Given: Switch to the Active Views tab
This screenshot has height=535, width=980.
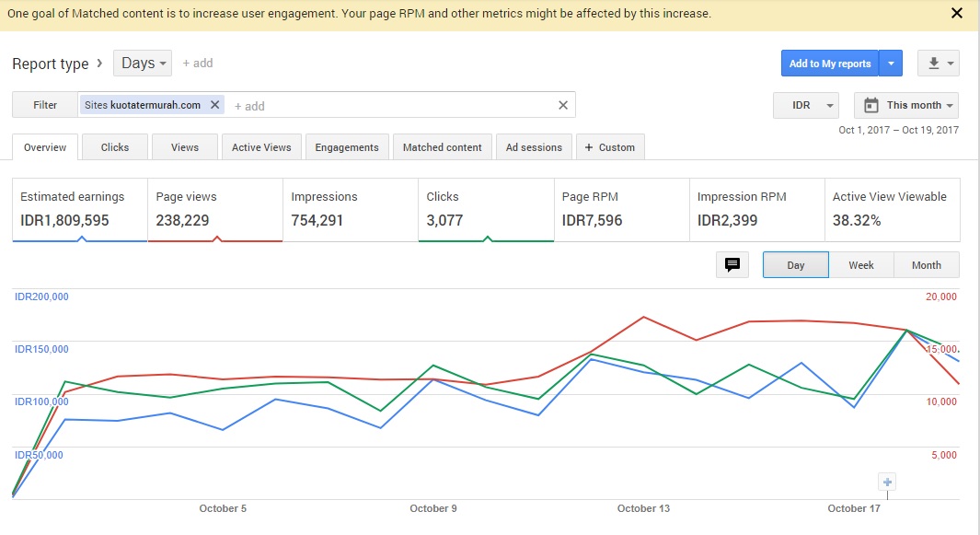Looking at the screenshot, I should (x=261, y=147).
